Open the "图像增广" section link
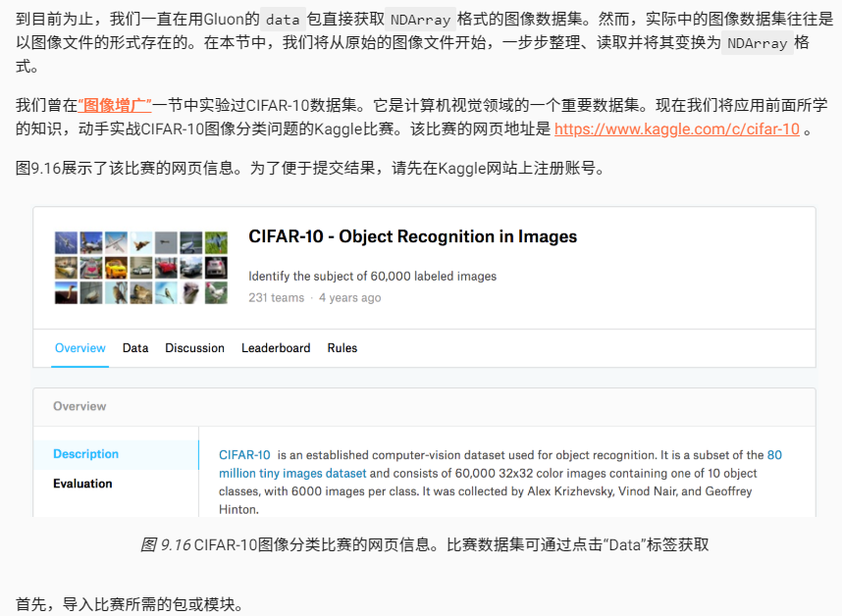 [x=115, y=105]
